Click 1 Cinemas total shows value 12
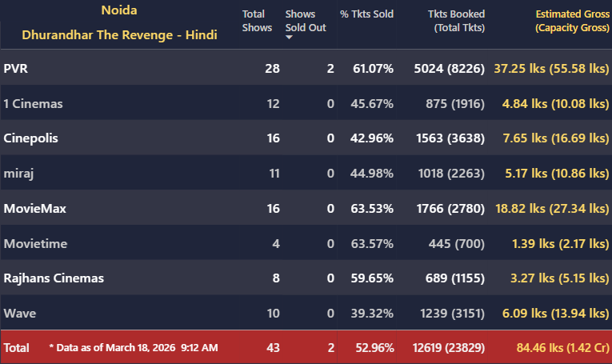This screenshot has width=612, height=364. click(x=273, y=104)
